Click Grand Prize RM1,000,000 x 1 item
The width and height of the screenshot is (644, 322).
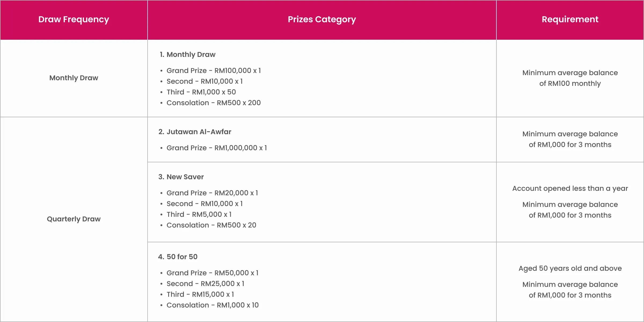coord(217,148)
